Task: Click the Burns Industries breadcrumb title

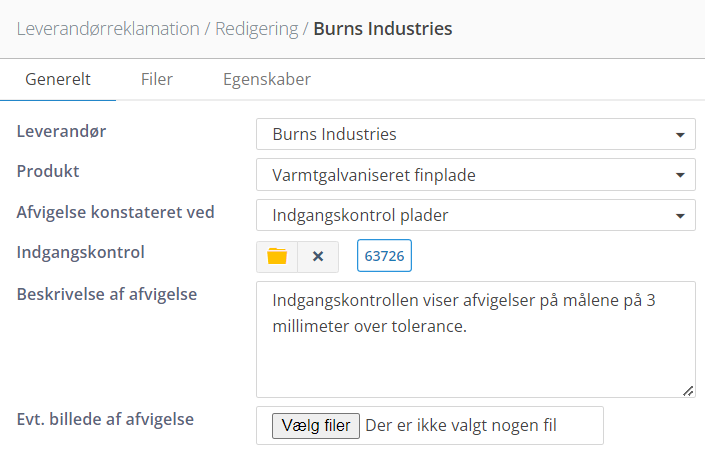Action: coord(383,29)
